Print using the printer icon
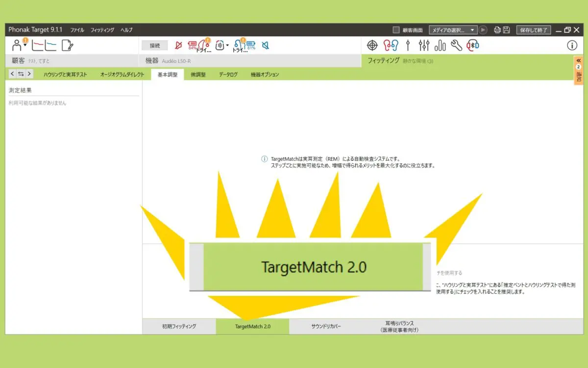The image size is (588, 368). pos(497,30)
